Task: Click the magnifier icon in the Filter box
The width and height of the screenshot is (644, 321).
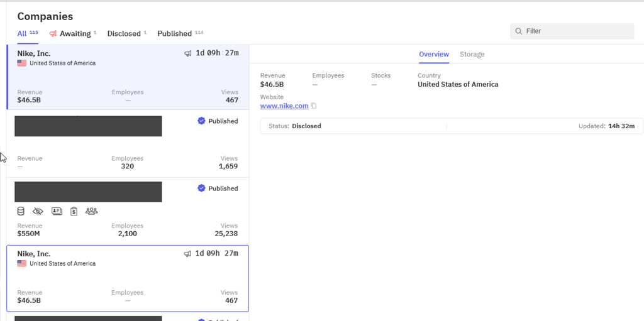Action: pyautogui.click(x=519, y=31)
